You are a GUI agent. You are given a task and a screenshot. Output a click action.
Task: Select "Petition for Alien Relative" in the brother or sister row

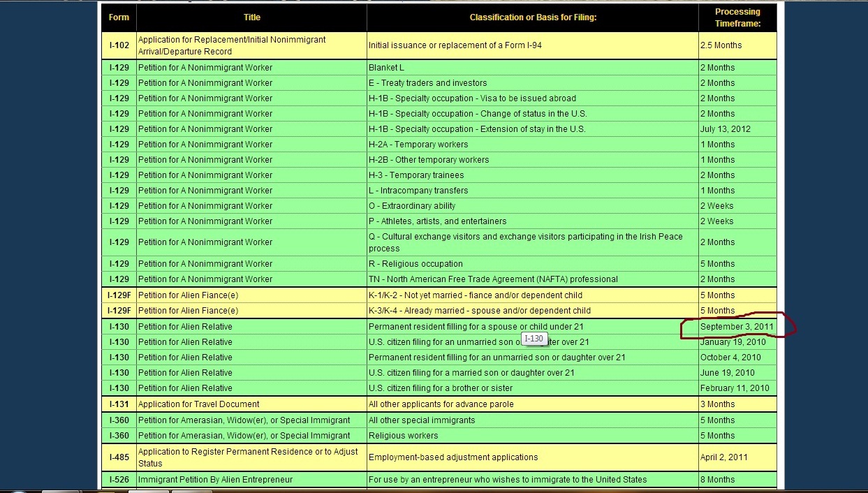click(x=186, y=388)
